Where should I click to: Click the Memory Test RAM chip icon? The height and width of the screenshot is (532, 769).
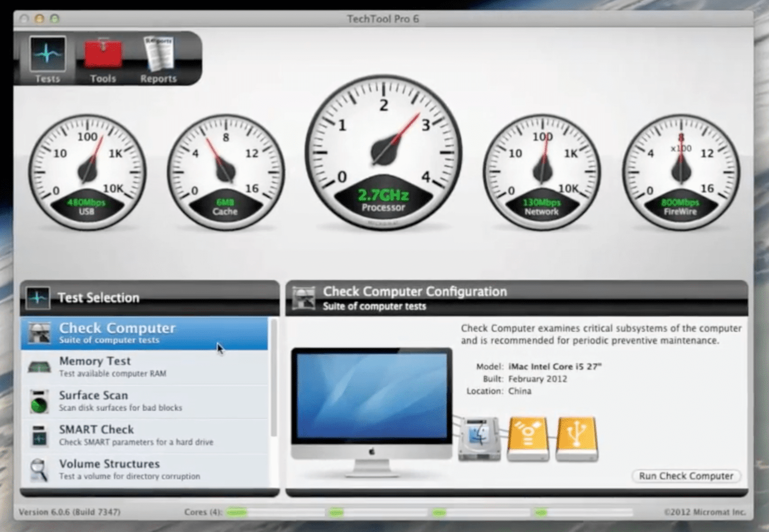click(39, 367)
